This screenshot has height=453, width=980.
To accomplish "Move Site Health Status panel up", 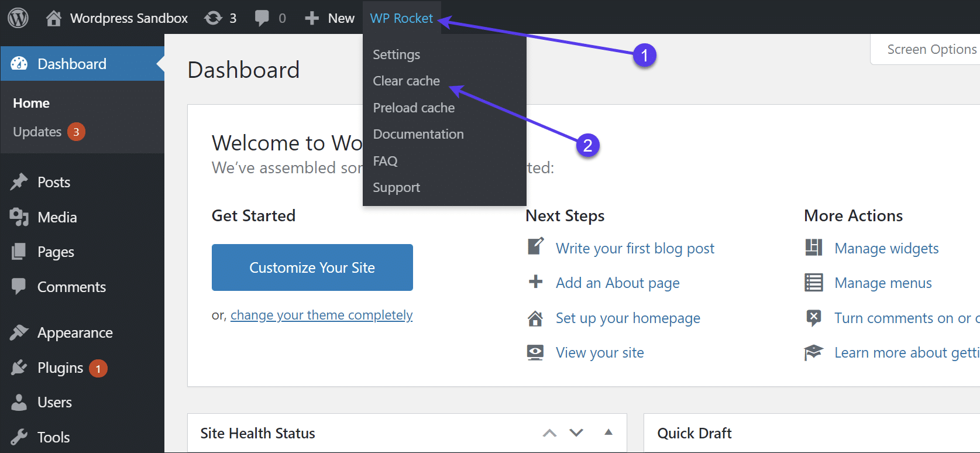I will [549, 433].
